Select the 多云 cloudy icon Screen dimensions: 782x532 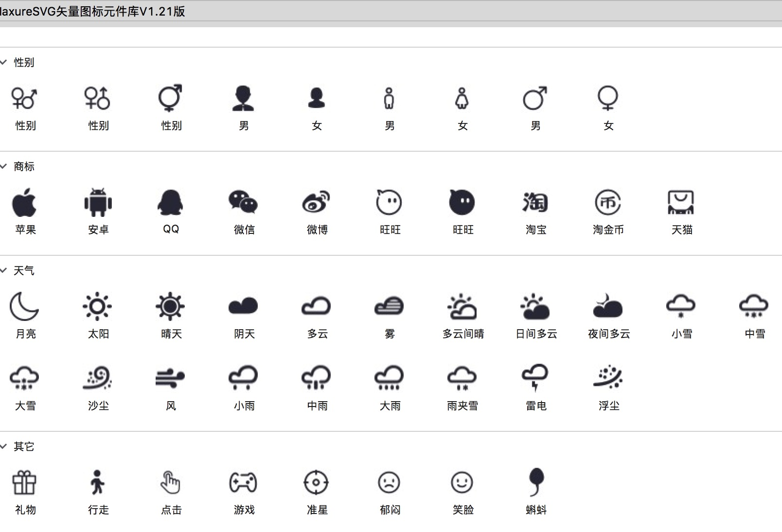(x=316, y=305)
